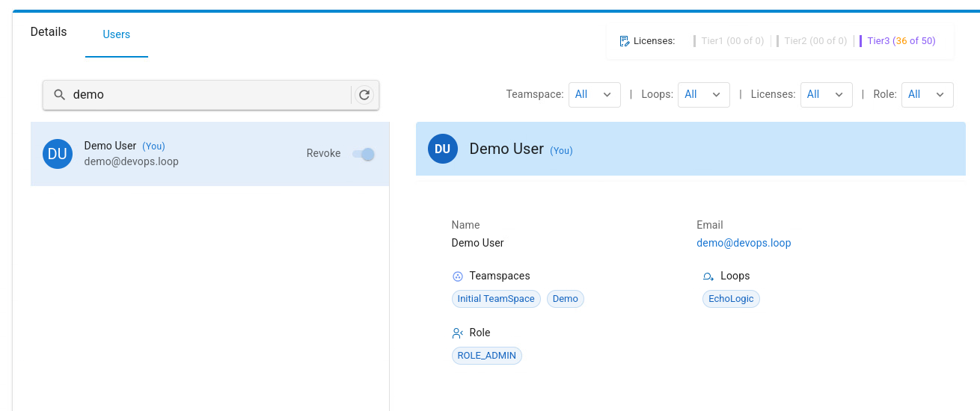This screenshot has height=411, width=980.
Task: Click the Licenses: label in summary bar
Action: 655,41
